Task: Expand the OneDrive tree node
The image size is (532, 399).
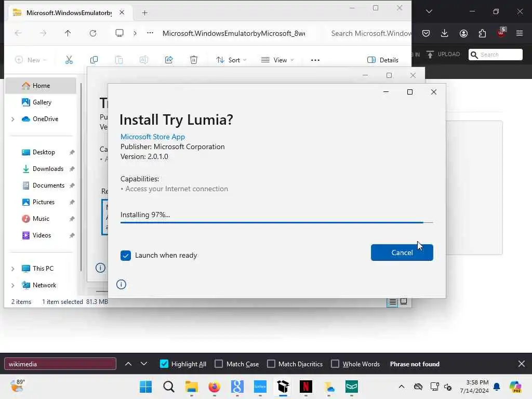Action: pyautogui.click(x=13, y=119)
